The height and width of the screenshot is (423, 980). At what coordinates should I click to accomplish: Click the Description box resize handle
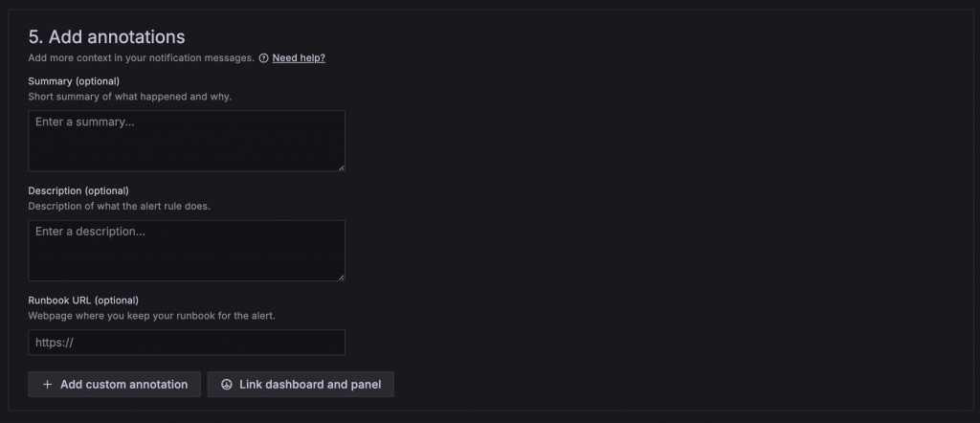pyautogui.click(x=340, y=277)
